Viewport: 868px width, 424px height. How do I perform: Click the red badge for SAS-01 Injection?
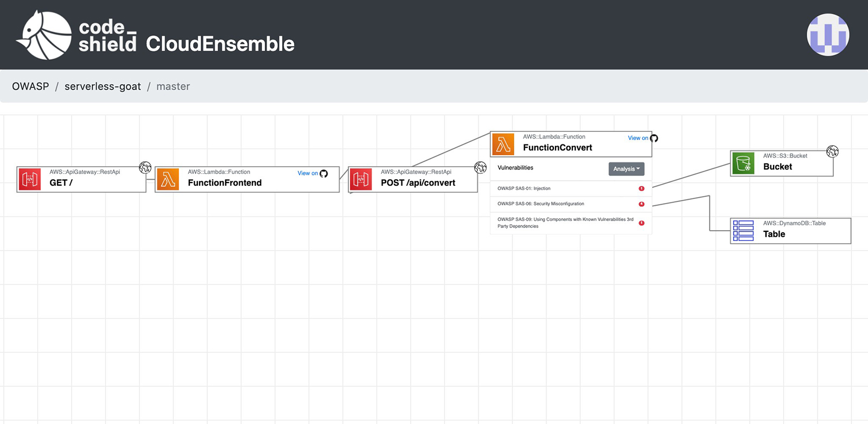641,189
